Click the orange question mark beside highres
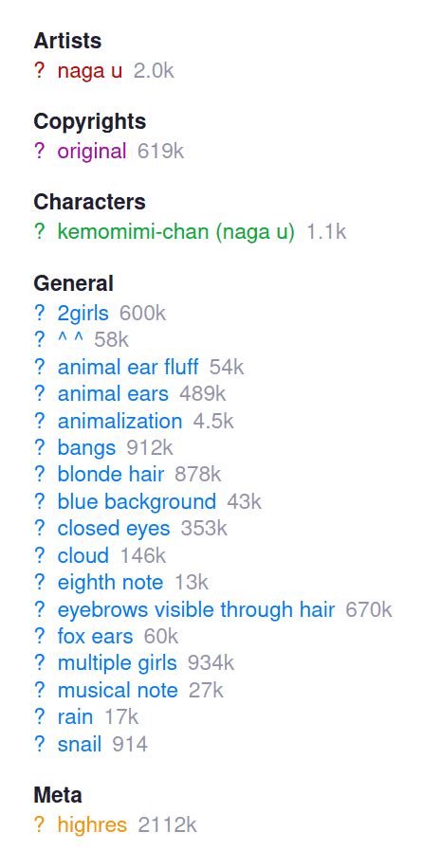 tap(39, 825)
